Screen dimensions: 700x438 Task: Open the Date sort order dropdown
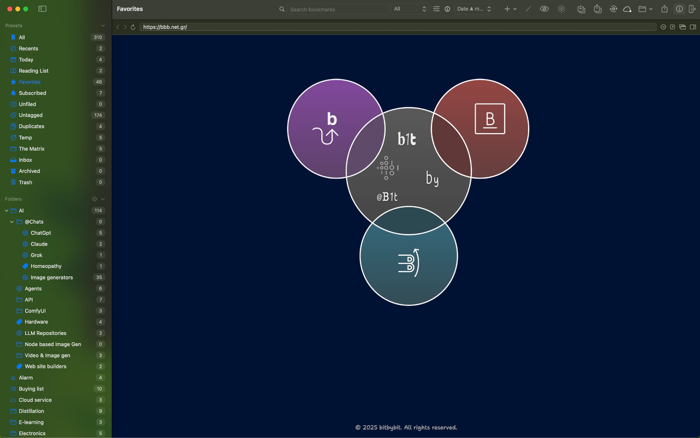pyautogui.click(x=474, y=9)
